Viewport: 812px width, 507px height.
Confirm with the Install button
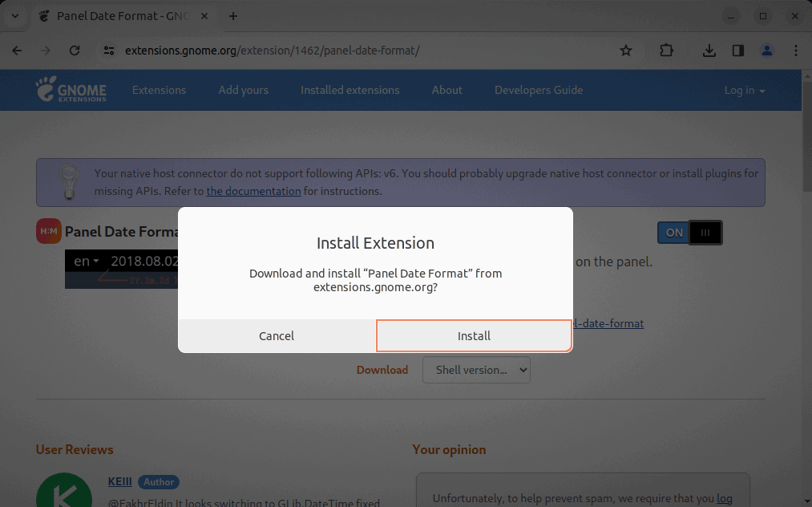point(474,336)
